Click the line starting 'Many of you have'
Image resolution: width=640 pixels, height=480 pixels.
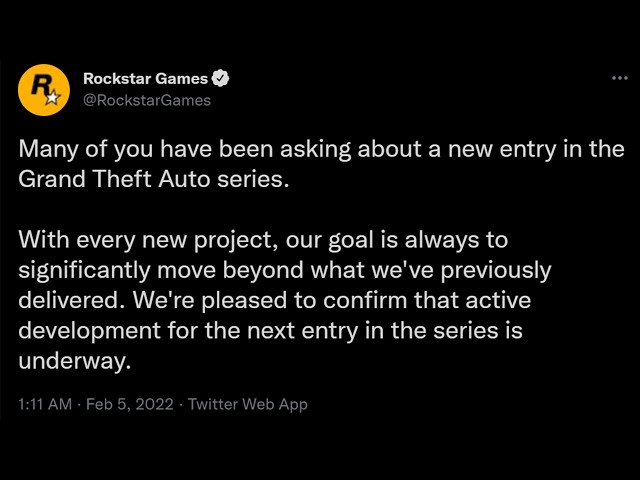point(321,149)
